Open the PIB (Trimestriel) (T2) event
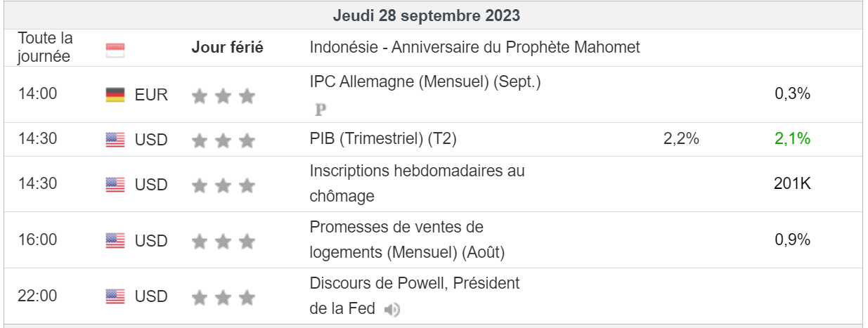Viewport: 868px width, 328px height. [383, 140]
